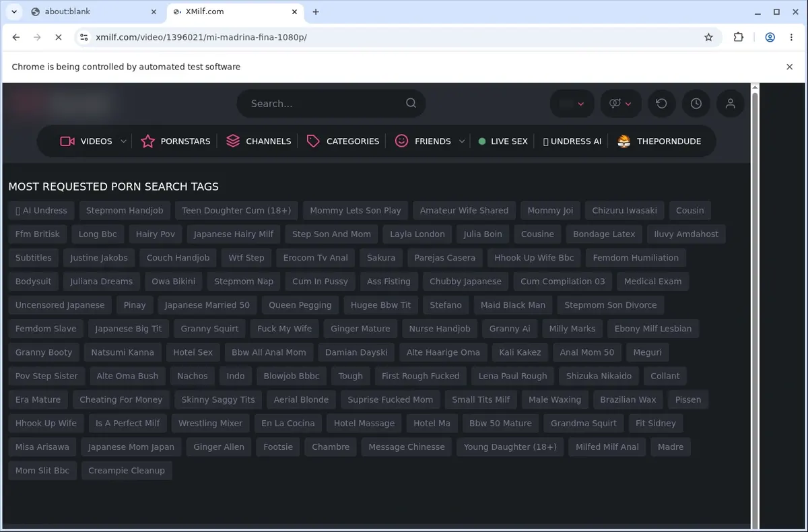
Task: Select the Damian Dayski tag
Action: pos(356,352)
